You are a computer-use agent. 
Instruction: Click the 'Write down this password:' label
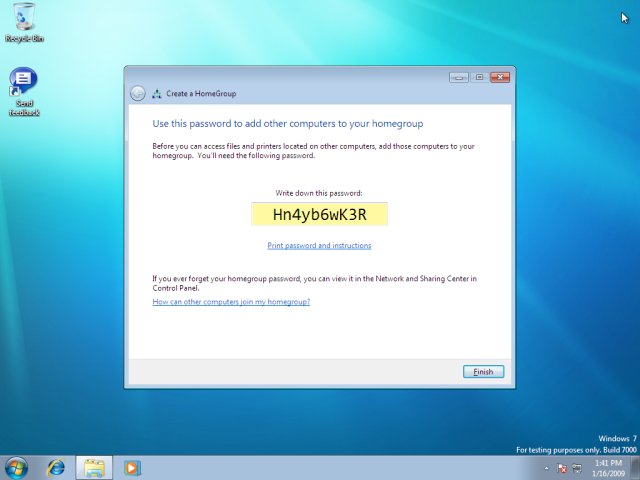319,193
